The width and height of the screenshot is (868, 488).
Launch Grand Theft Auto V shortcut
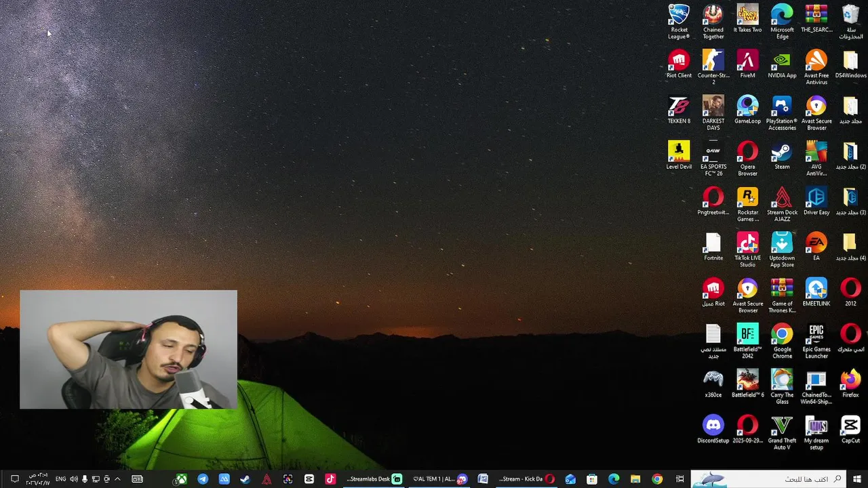tap(782, 432)
